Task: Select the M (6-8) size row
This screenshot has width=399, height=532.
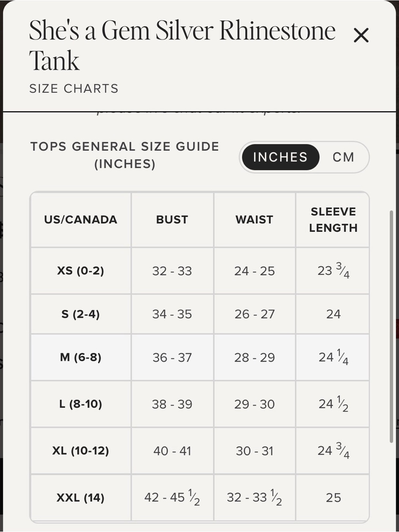Action: coord(199,357)
